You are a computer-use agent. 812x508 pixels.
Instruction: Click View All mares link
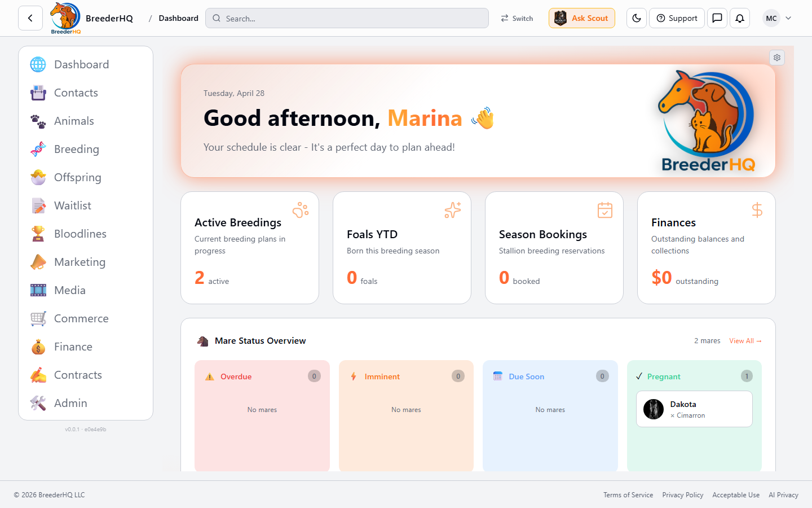pos(745,341)
